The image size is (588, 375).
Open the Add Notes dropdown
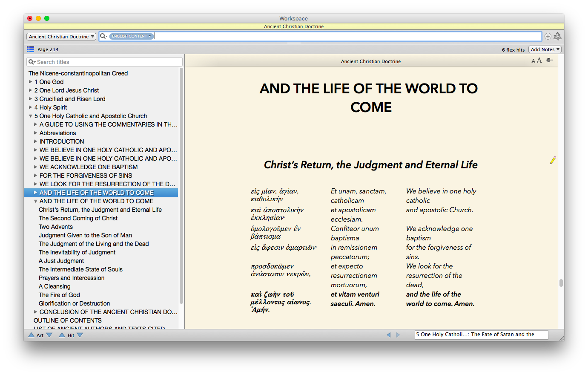click(545, 49)
